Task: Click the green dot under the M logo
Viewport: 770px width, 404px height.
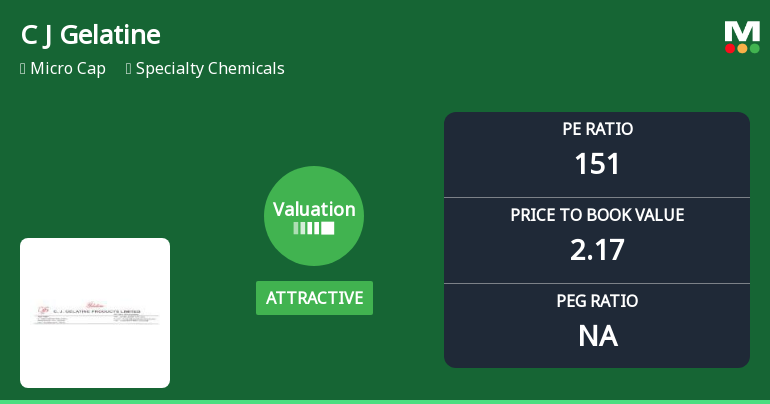Action: (754, 48)
